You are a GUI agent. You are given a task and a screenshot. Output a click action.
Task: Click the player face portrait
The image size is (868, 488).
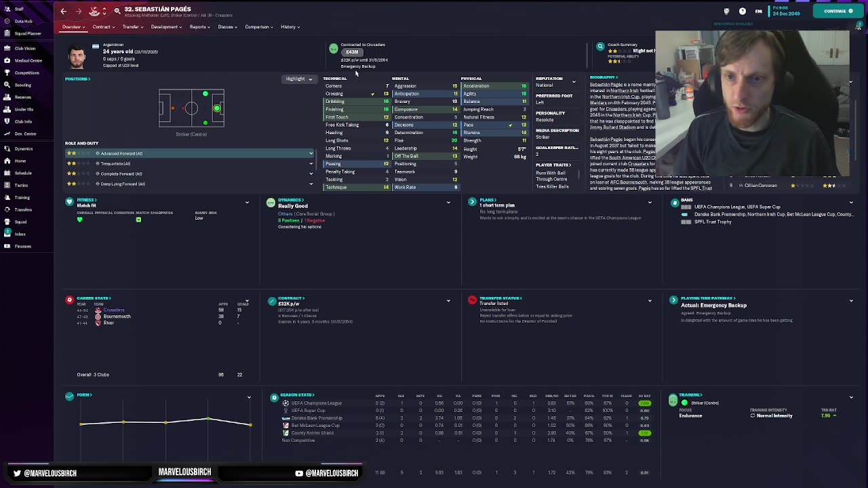point(77,57)
